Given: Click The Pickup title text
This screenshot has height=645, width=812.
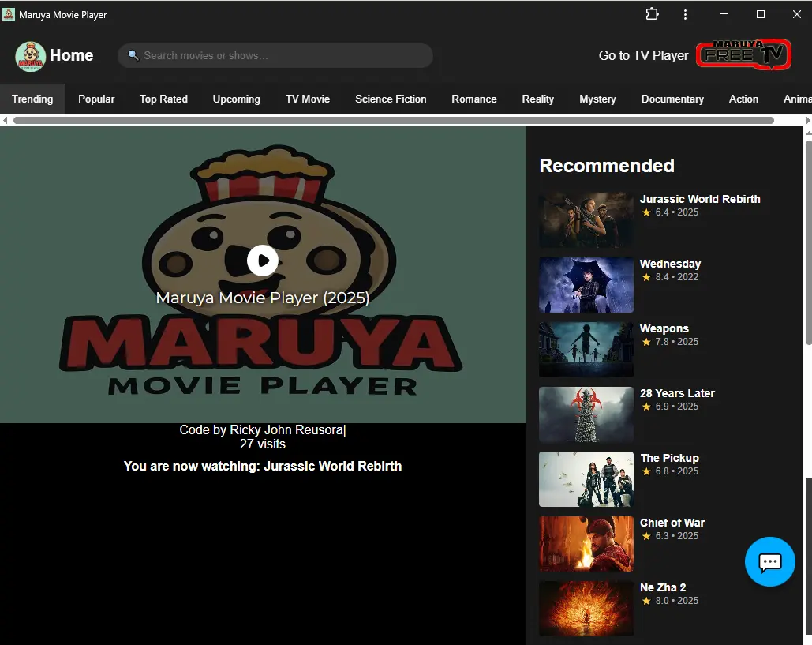Looking at the screenshot, I should [x=670, y=458].
